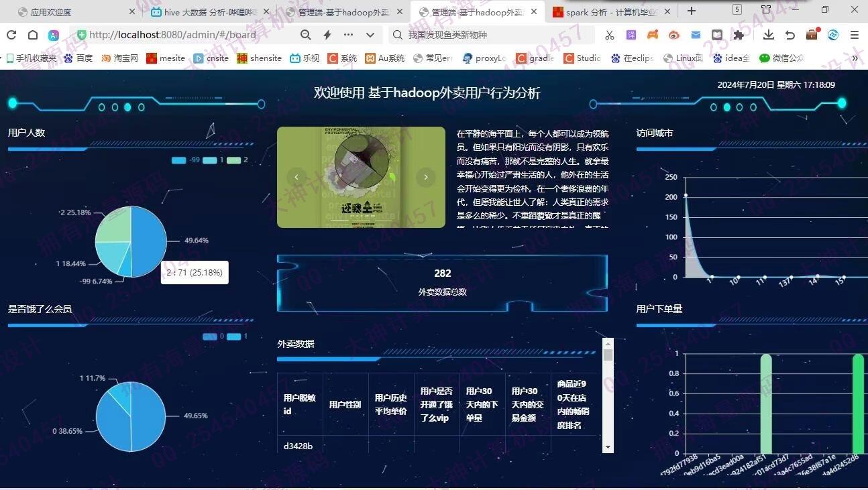The height and width of the screenshot is (490, 868).
Task: Open the mail envelope extension icon
Action: (696, 35)
